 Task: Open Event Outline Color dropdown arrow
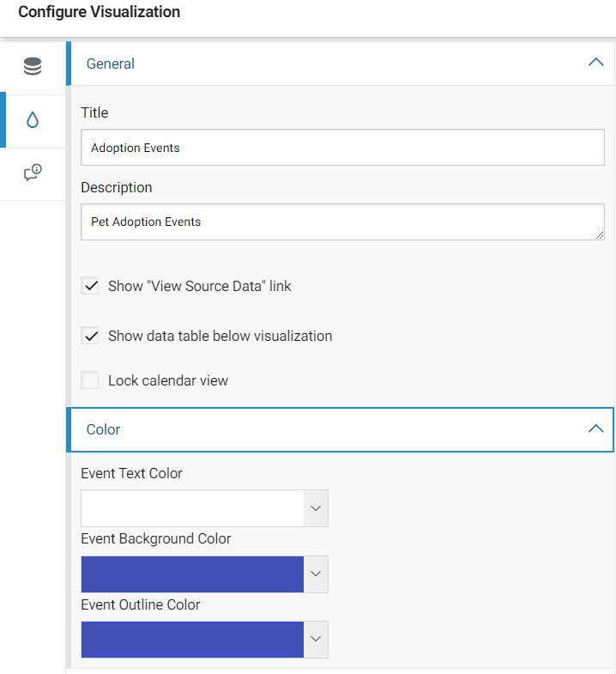point(316,639)
